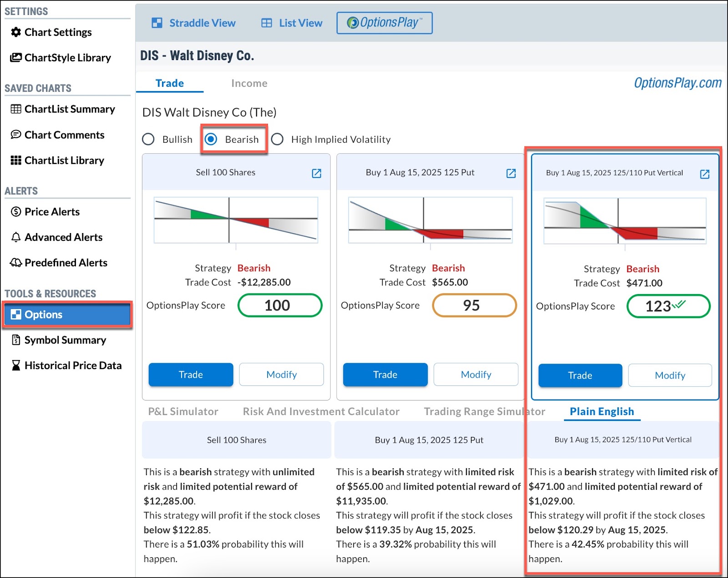This screenshot has width=728, height=578.
Task: Open Chart Settings link
Action: click(x=58, y=32)
